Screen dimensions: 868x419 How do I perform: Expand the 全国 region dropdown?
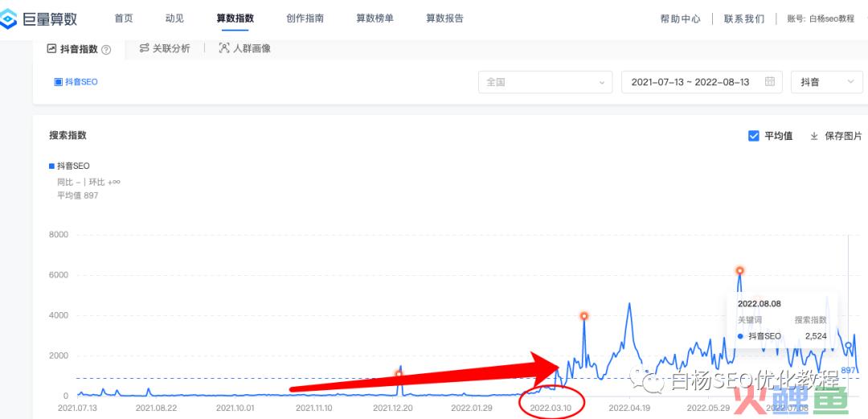click(545, 82)
